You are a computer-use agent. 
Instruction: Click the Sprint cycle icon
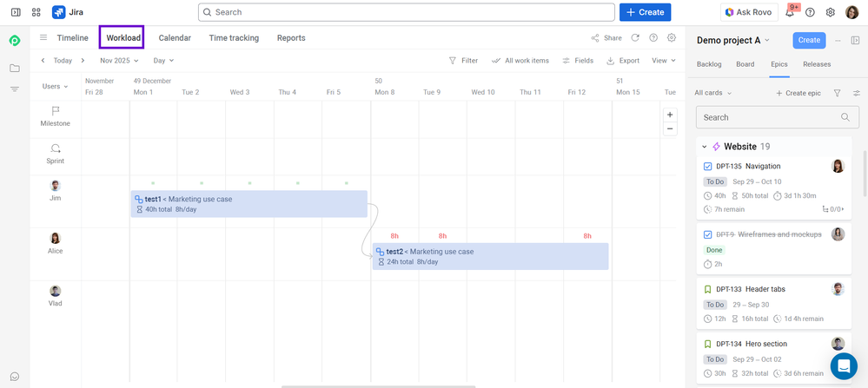pos(56,148)
